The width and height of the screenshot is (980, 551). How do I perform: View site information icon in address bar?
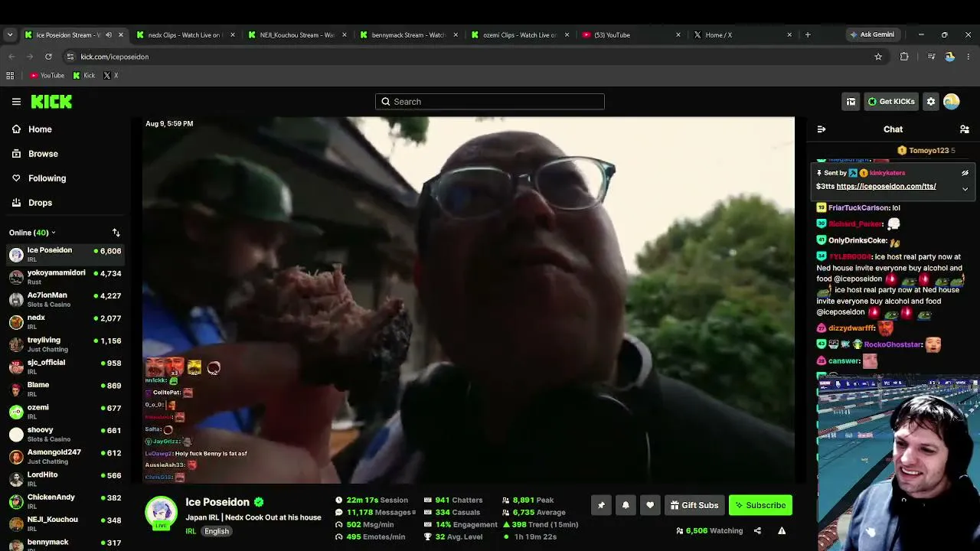[x=70, y=57]
